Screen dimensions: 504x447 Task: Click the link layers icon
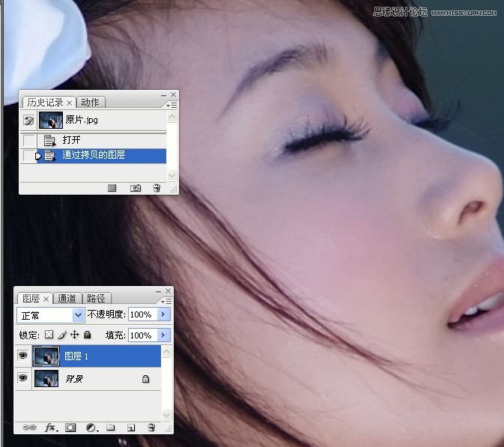click(x=29, y=428)
